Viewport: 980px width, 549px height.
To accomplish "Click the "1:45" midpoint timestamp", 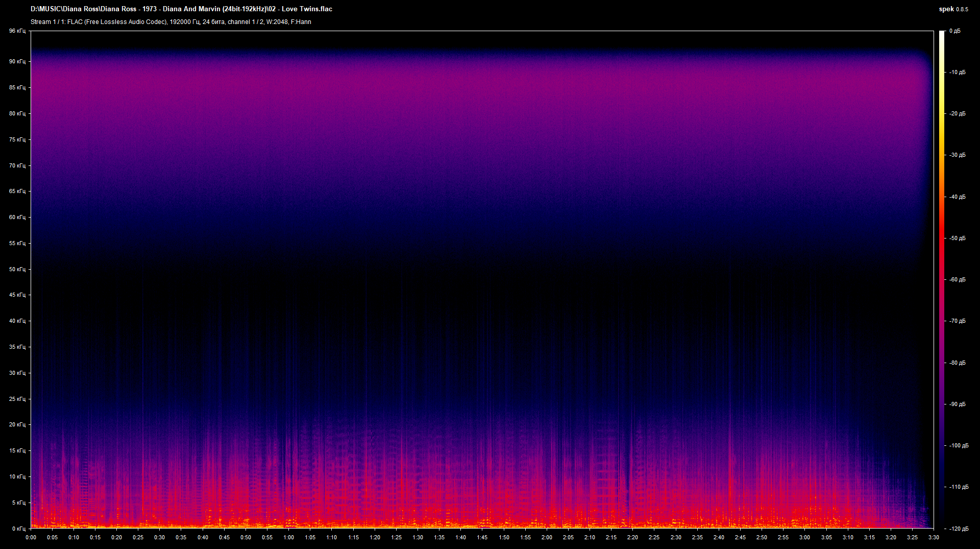I will (x=483, y=537).
